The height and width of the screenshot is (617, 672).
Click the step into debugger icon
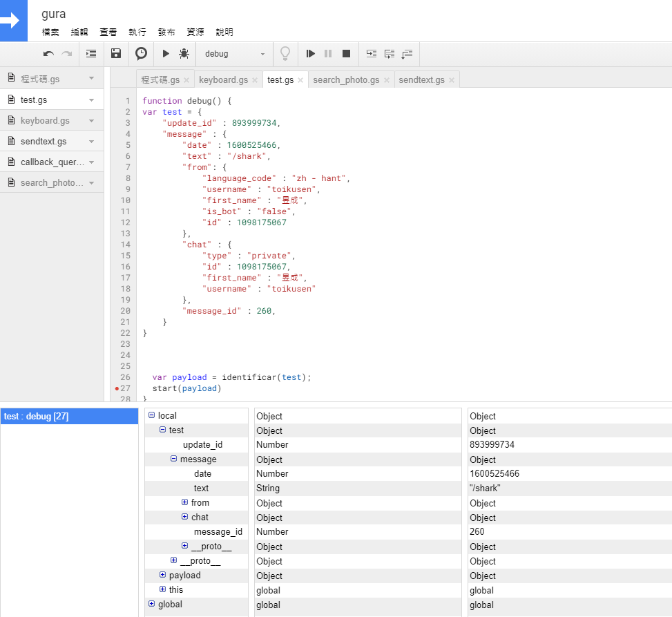[x=372, y=53]
